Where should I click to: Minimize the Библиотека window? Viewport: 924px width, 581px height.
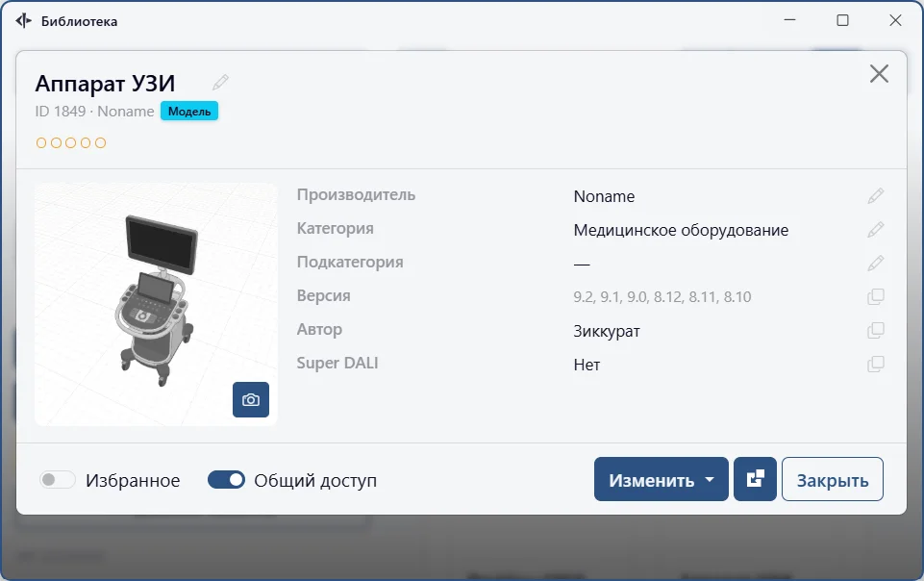(x=789, y=20)
